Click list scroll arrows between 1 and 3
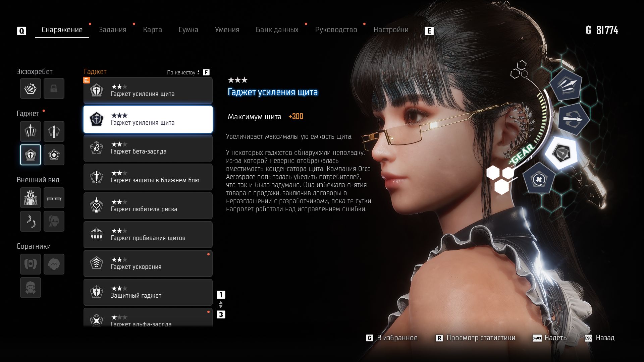Image resolution: width=644 pixels, height=362 pixels. (221, 305)
